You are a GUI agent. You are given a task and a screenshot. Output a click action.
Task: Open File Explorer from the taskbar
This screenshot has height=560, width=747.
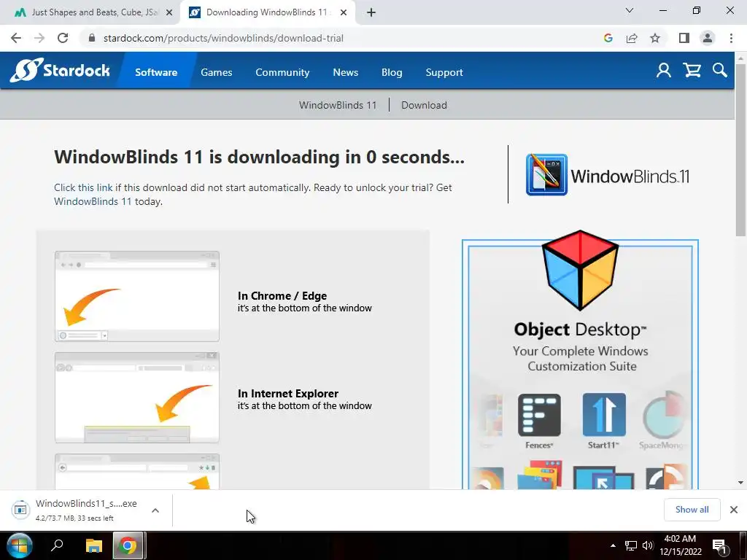(94, 545)
